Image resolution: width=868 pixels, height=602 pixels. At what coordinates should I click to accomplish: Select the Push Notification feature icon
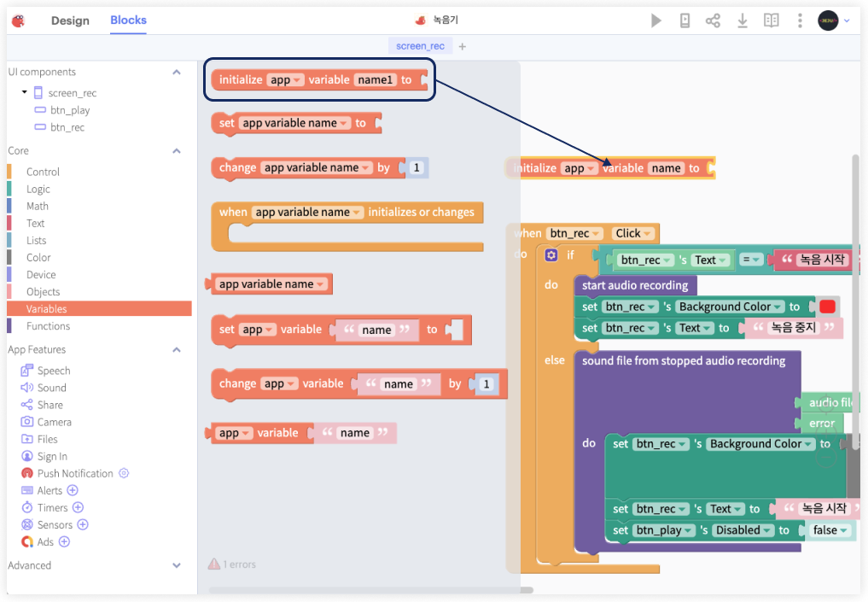[26, 473]
